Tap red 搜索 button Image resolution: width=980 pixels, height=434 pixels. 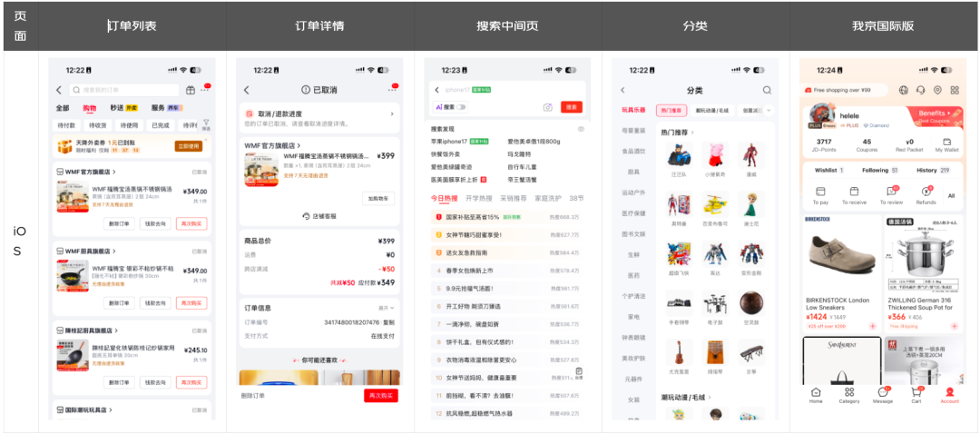pos(572,107)
